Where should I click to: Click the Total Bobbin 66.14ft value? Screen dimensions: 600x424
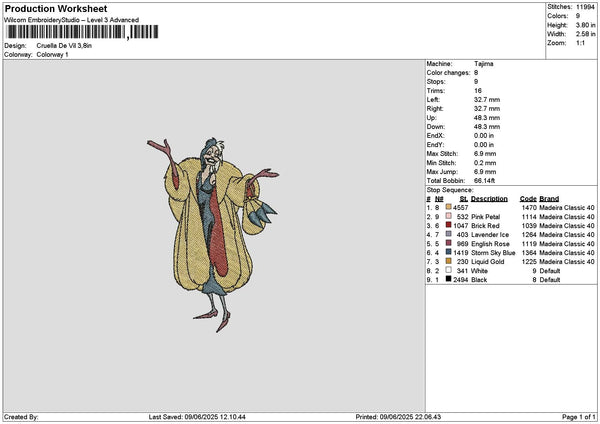coord(487,180)
